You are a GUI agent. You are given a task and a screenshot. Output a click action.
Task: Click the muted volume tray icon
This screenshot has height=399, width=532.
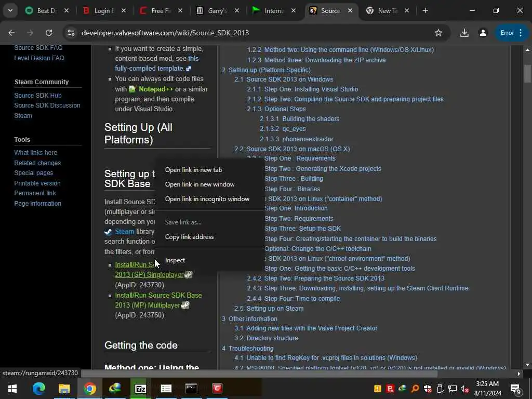click(x=464, y=389)
